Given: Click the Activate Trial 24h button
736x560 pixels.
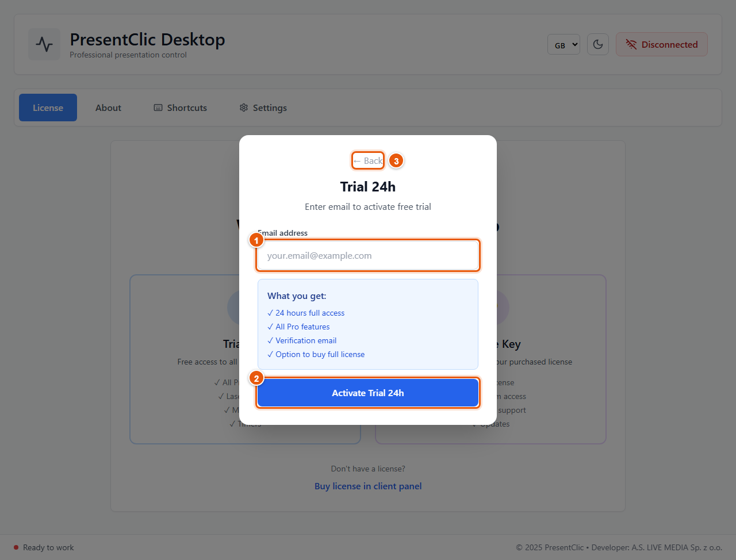Looking at the screenshot, I should click(368, 393).
